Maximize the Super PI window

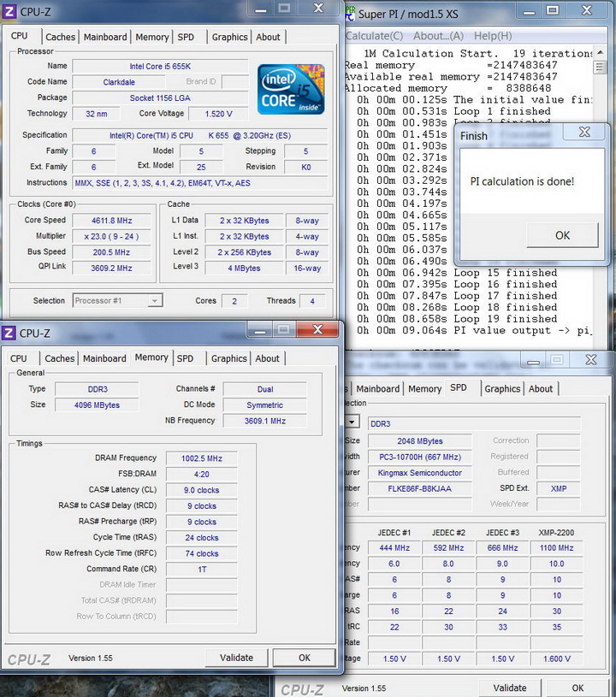click(x=553, y=10)
